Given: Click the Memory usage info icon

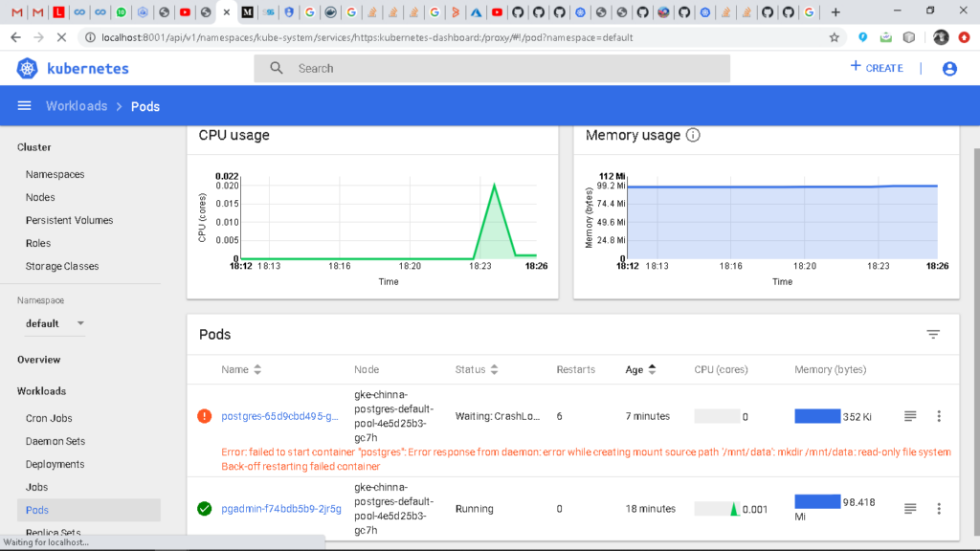Looking at the screenshot, I should pos(693,135).
